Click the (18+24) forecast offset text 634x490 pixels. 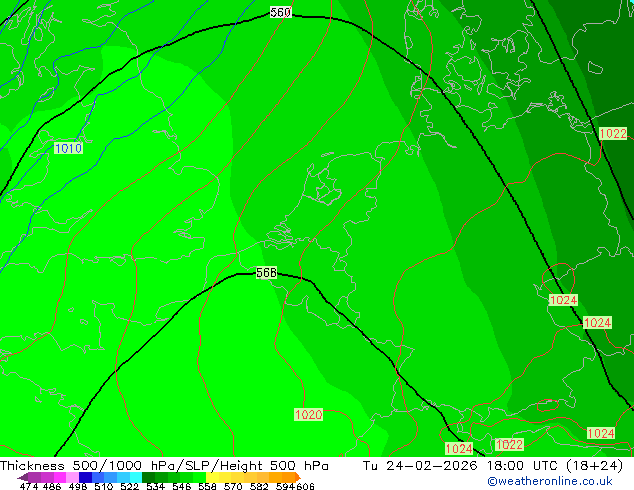(x=595, y=466)
